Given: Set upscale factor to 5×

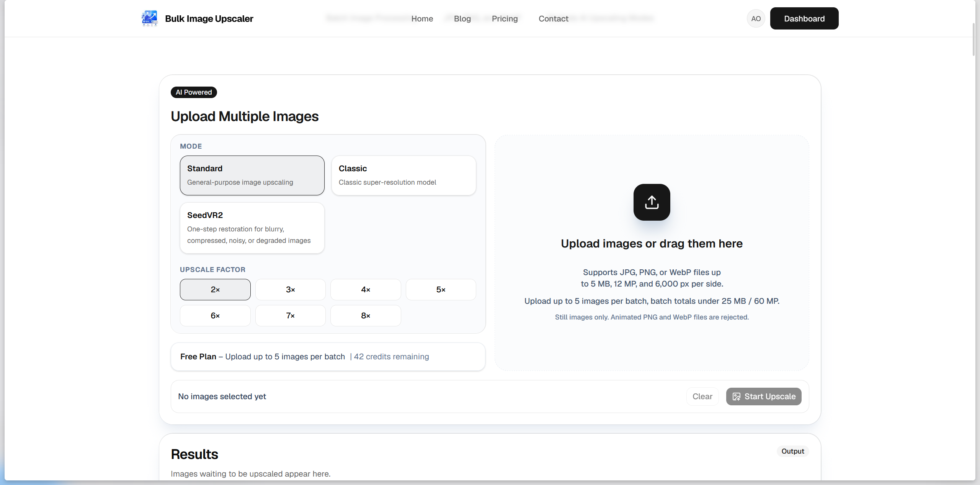Looking at the screenshot, I should [x=441, y=290].
